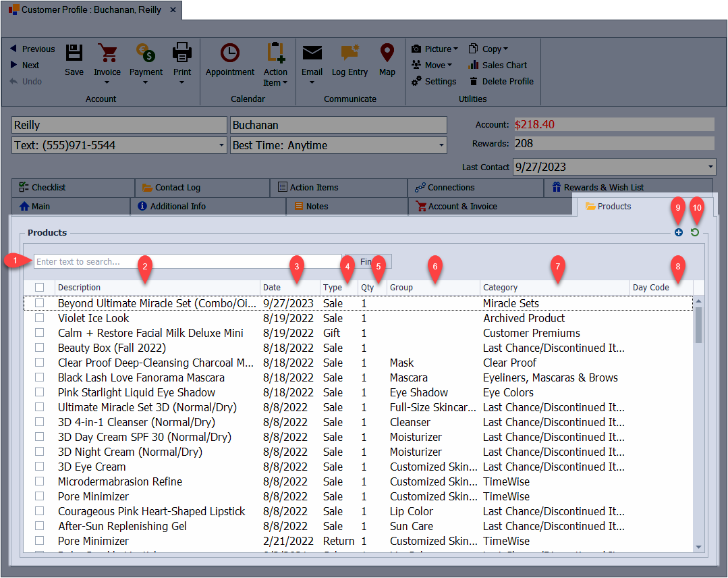Screen dimensions: 728x578
Task: Switch to the Account & Invoice tab
Action: coord(491,207)
